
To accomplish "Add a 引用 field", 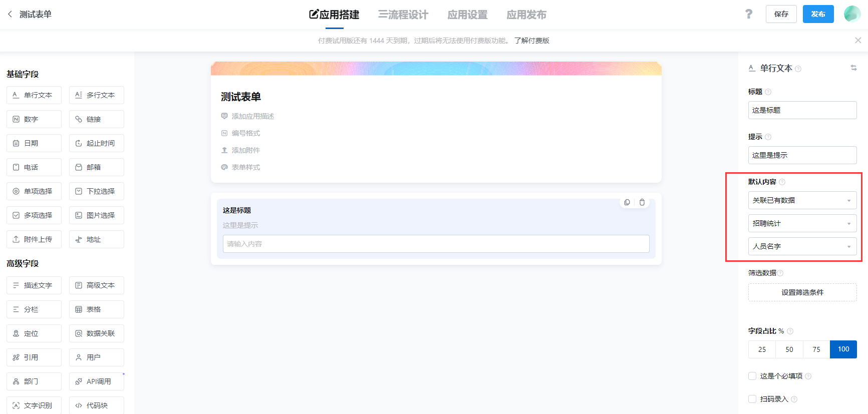I will pyautogui.click(x=34, y=357).
